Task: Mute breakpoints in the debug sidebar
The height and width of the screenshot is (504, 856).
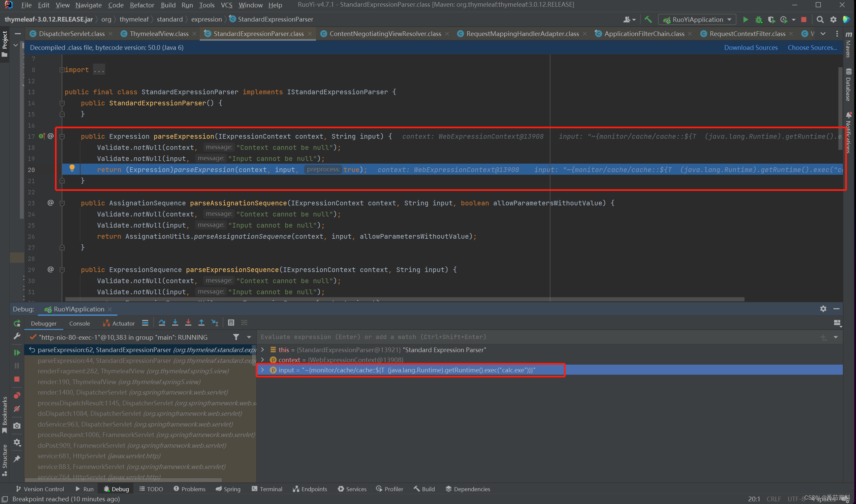Action: tap(17, 409)
